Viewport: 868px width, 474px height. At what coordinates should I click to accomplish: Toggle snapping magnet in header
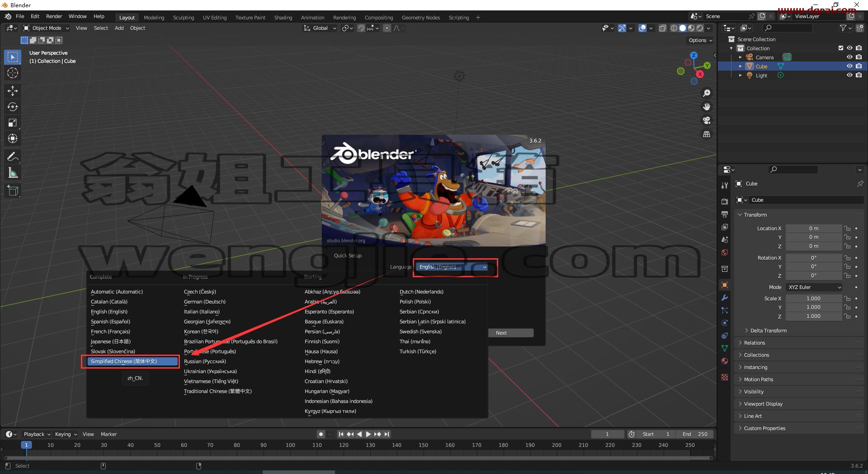pos(361,28)
